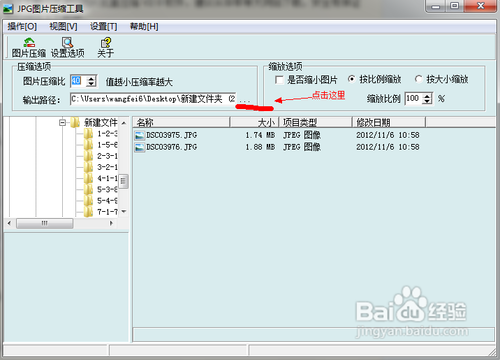Collapse the 新建文件 tree node
The width and height of the screenshot is (500, 360).
[62, 123]
